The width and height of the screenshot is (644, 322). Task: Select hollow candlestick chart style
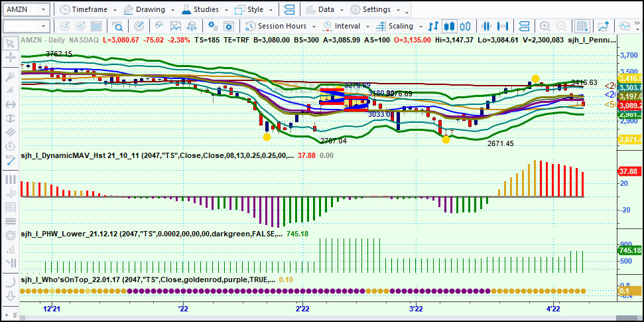pos(465,27)
